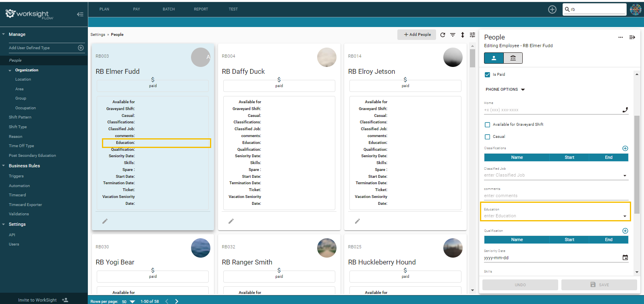
Task: Click the top bar circled plus icon
Action: tap(552, 9)
